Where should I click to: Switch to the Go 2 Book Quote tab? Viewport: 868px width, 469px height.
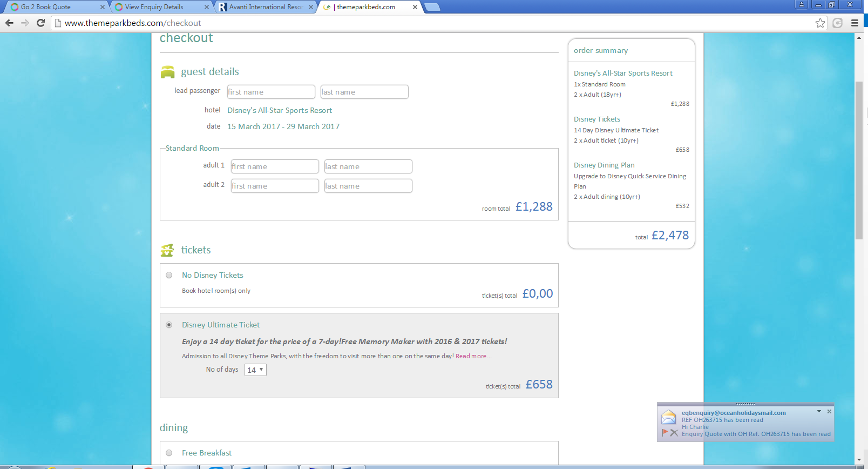pyautogui.click(x=55, y=7)
